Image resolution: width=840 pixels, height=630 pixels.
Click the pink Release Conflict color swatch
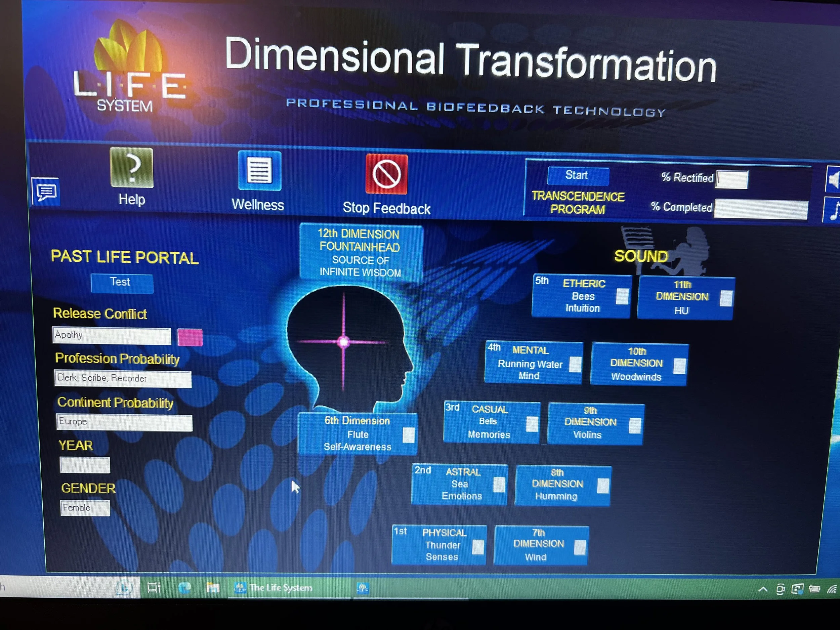tap(190, 338)
